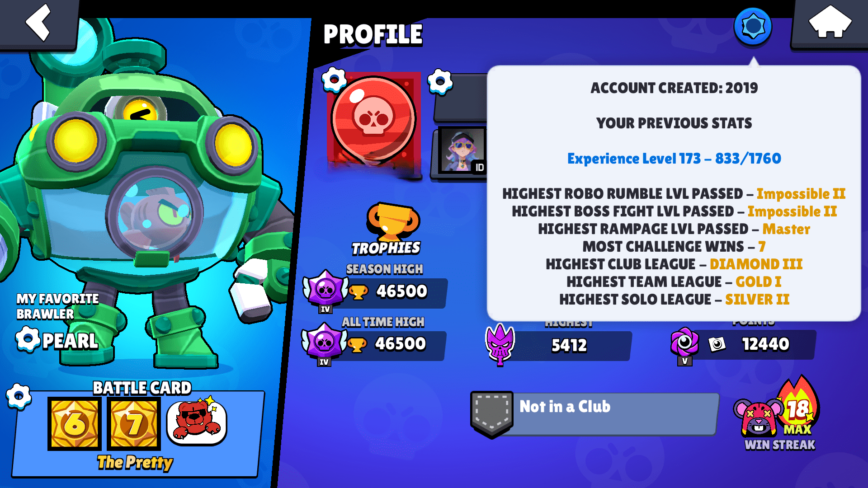Select the number 7 battle card pin
Viewport: 868px width, 488px height.
tap(134, 424)
